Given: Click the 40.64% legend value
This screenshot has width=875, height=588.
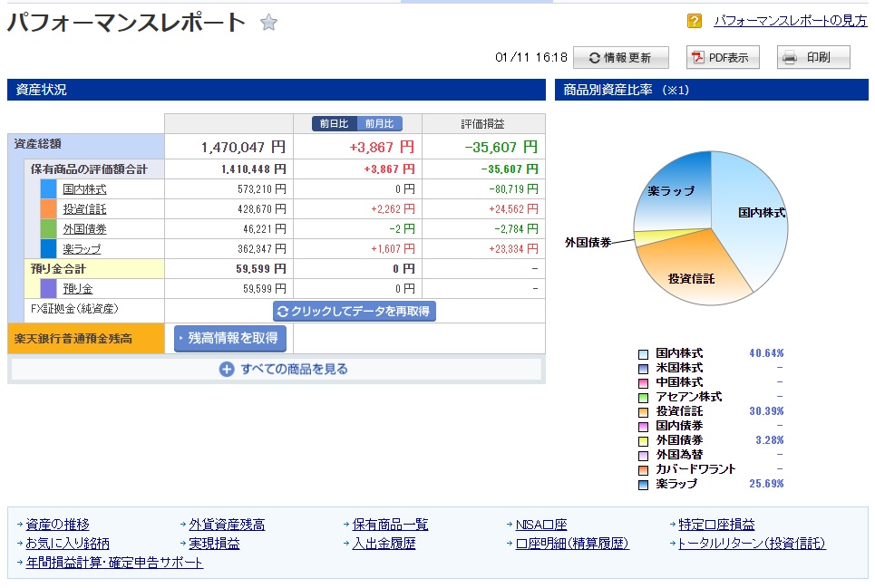Looking at the screenshot, I should click(766, 353).
